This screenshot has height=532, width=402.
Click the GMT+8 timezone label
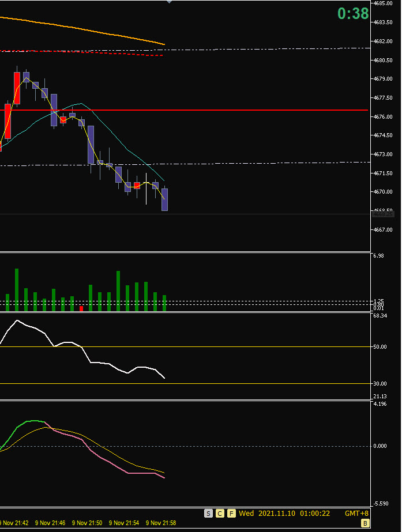tap(356, 514)
